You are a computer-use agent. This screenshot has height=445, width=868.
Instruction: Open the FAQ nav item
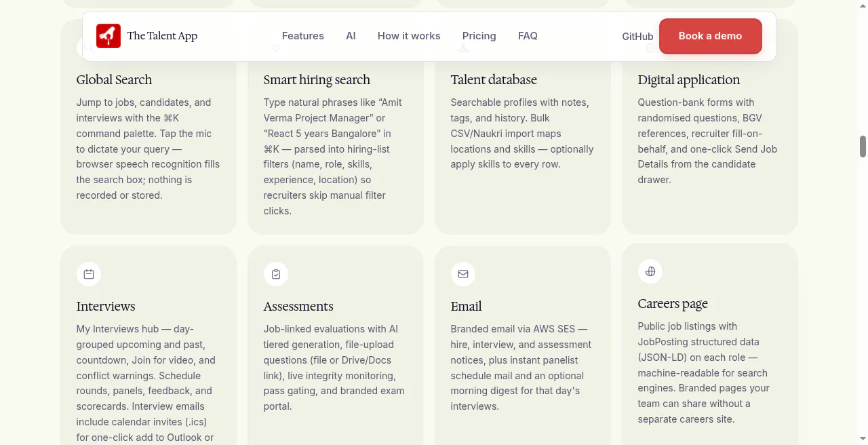pyautogui.click(x=528, y=36)
